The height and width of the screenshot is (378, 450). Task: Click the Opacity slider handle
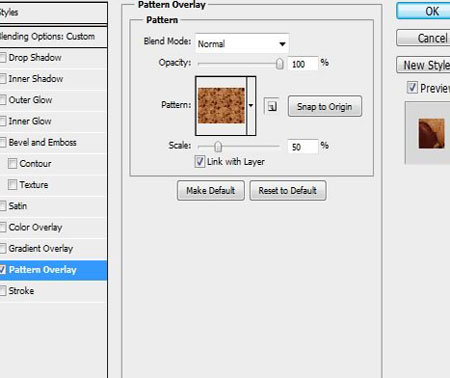(280, 63)
